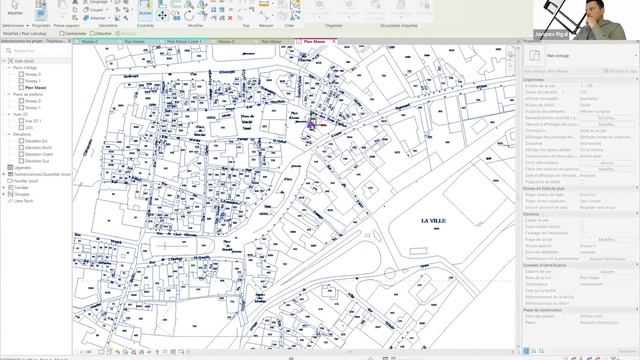
Task: Click the red Delete X icon
Action: [230, 18]
